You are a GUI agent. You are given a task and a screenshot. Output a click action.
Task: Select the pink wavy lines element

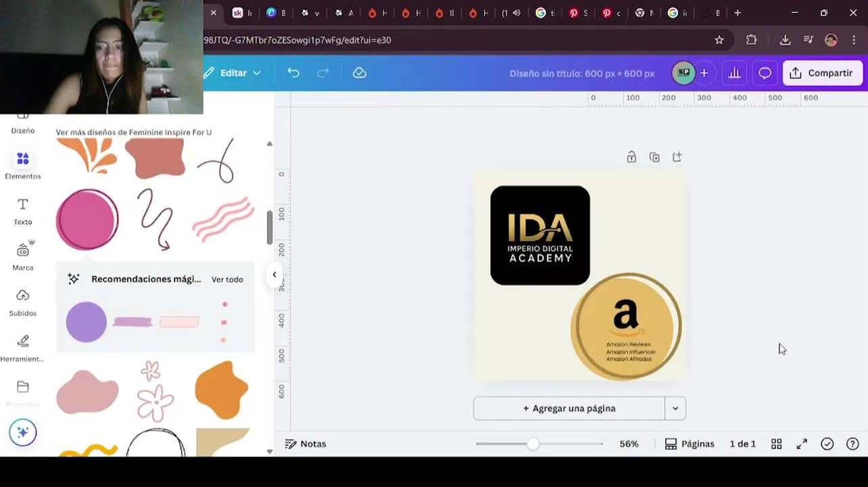(223, 219)
